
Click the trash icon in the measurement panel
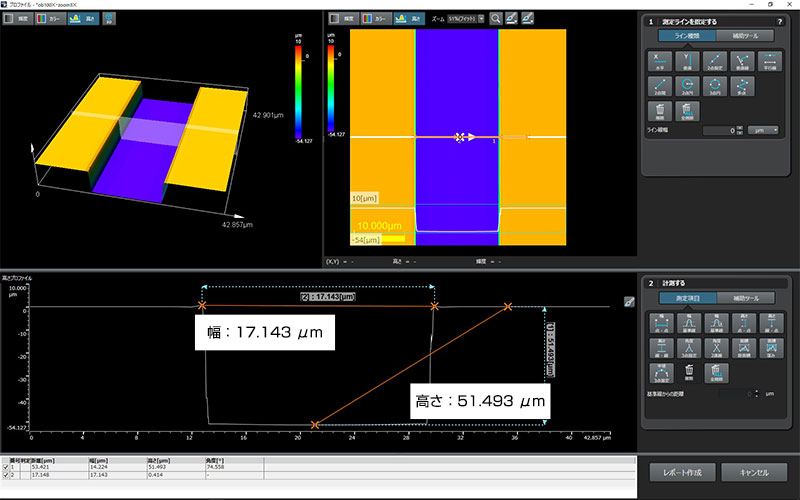pyautogui.click(x=688, y=372)
